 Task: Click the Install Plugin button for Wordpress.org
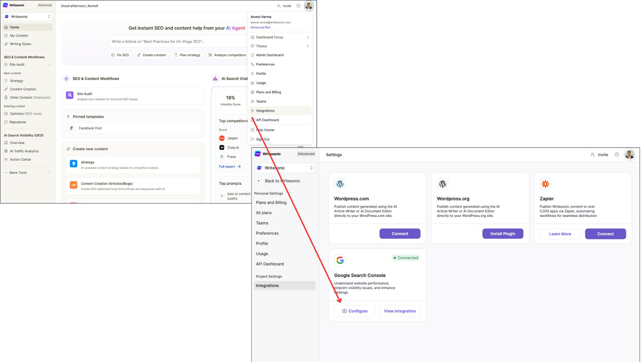502,234
